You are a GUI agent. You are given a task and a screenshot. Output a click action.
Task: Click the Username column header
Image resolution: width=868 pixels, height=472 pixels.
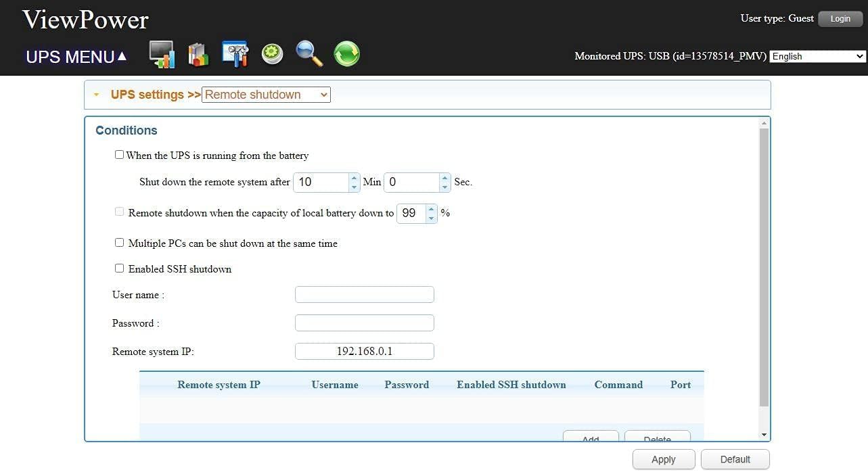pyautogui.click(x=335, y=385)
